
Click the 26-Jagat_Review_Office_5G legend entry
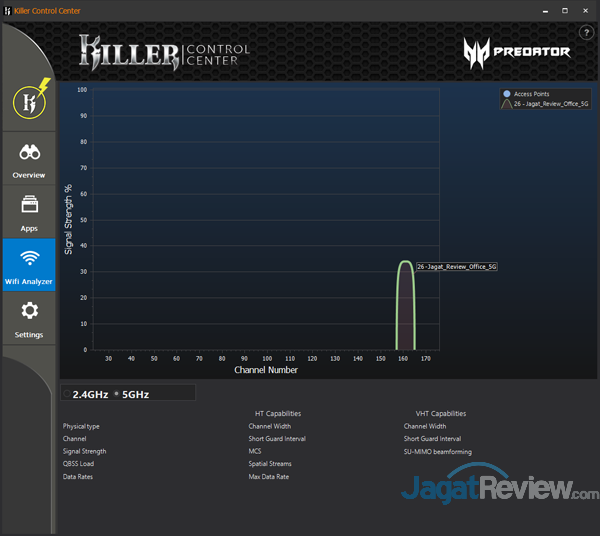tap(549, 103)
